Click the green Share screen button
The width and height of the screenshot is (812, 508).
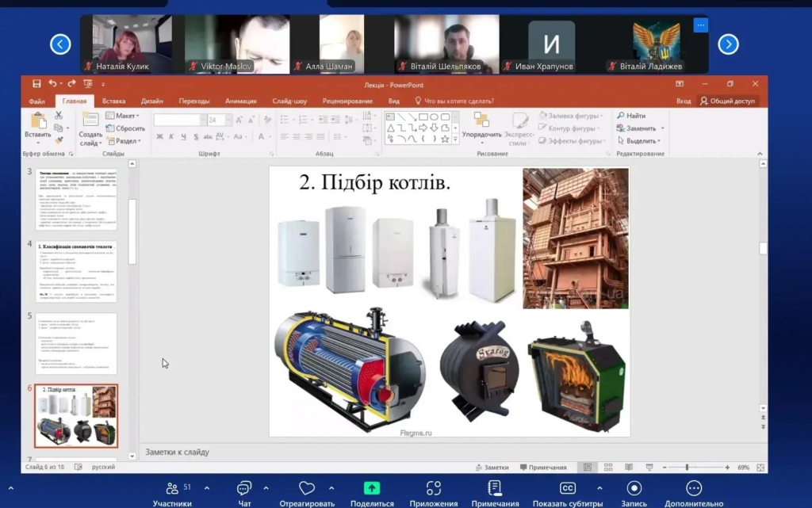371,488
